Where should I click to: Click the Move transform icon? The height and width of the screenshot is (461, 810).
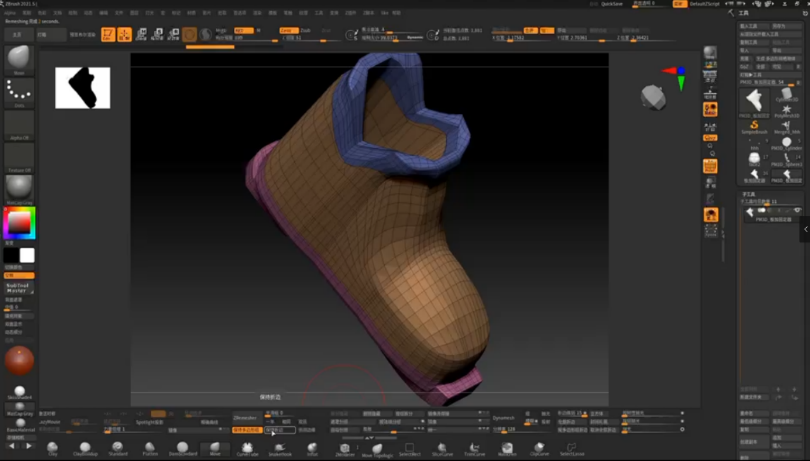click(141, 35)
